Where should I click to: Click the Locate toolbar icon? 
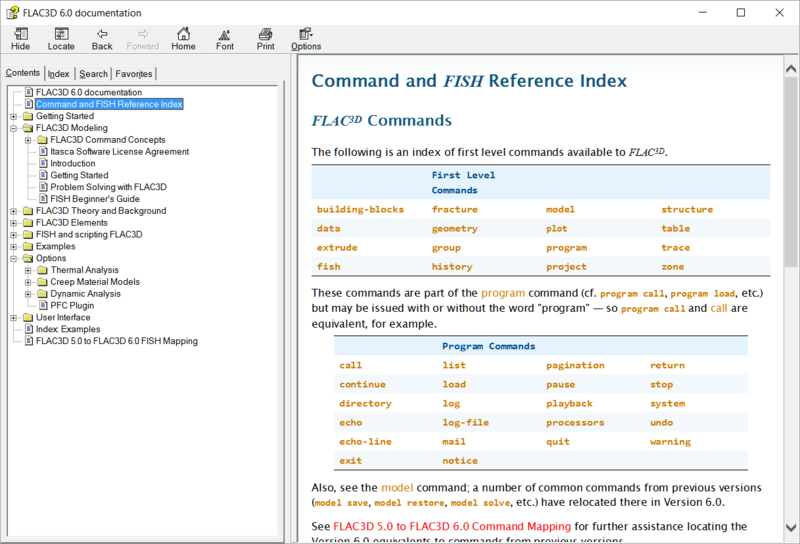[61, 34]
